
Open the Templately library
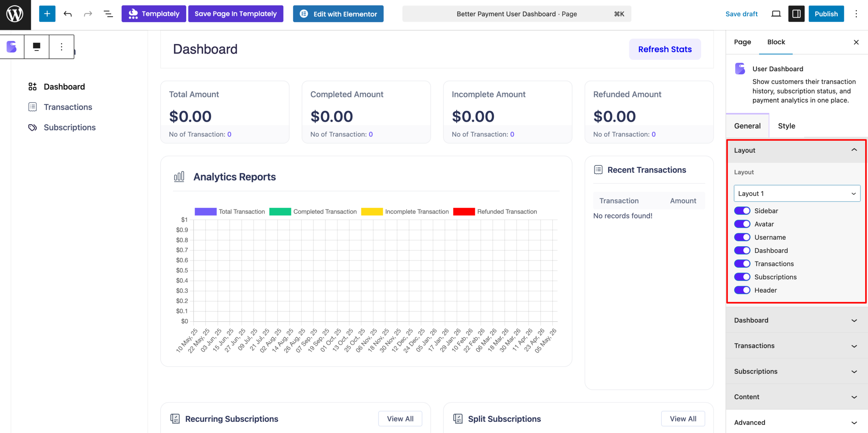154,14
